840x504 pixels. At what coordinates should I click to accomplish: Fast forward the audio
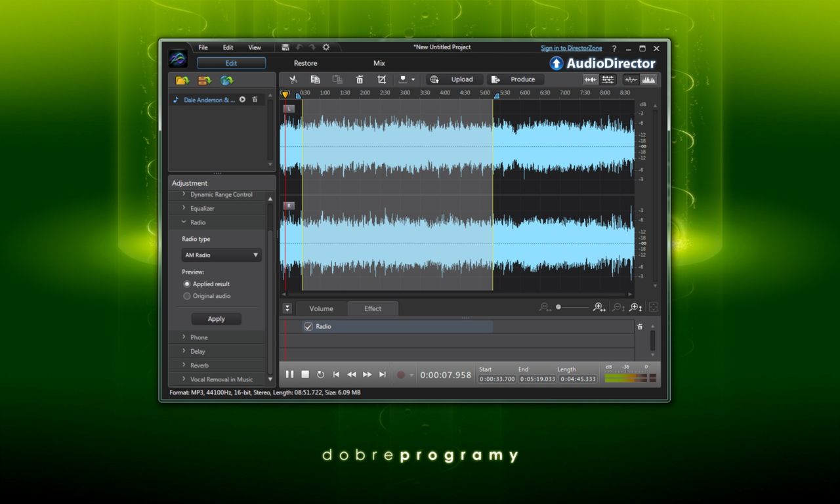click(x=367, y=374)
